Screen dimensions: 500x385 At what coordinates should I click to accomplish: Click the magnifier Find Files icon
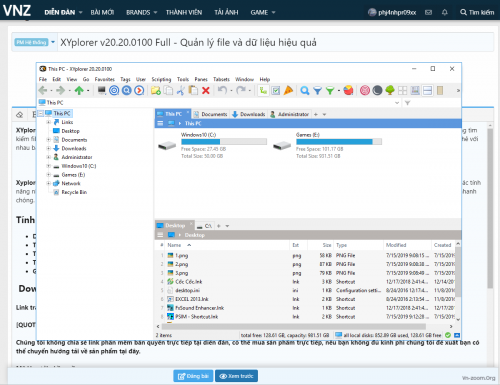pos(304,90)
